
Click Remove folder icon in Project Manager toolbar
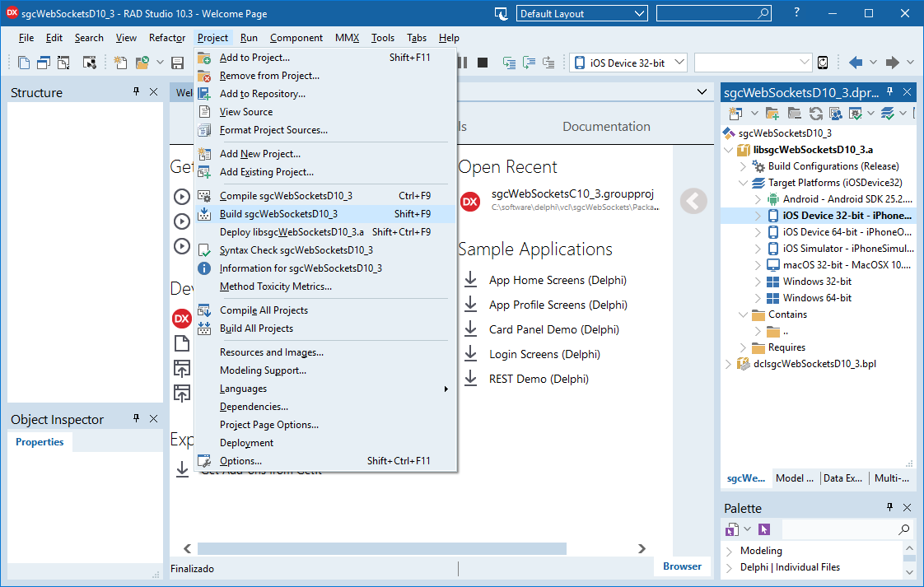point(795,113)
